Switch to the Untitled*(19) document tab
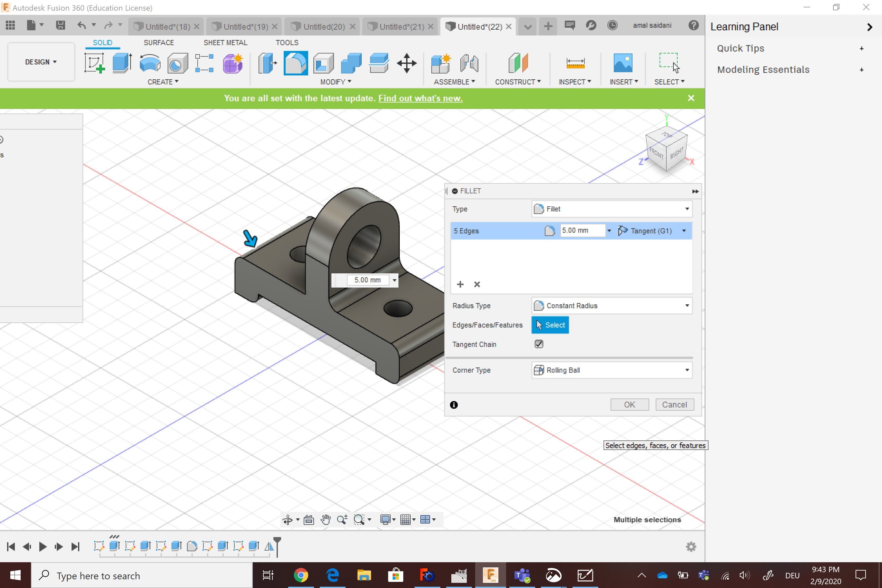This screenshot has height=588, width=882. click(x=245, y=27)
